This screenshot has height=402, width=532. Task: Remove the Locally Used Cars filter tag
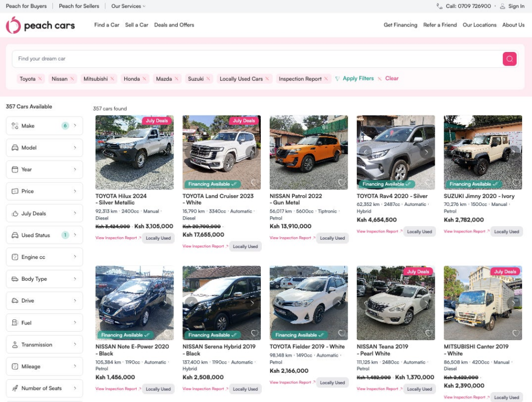click(268, 79)
